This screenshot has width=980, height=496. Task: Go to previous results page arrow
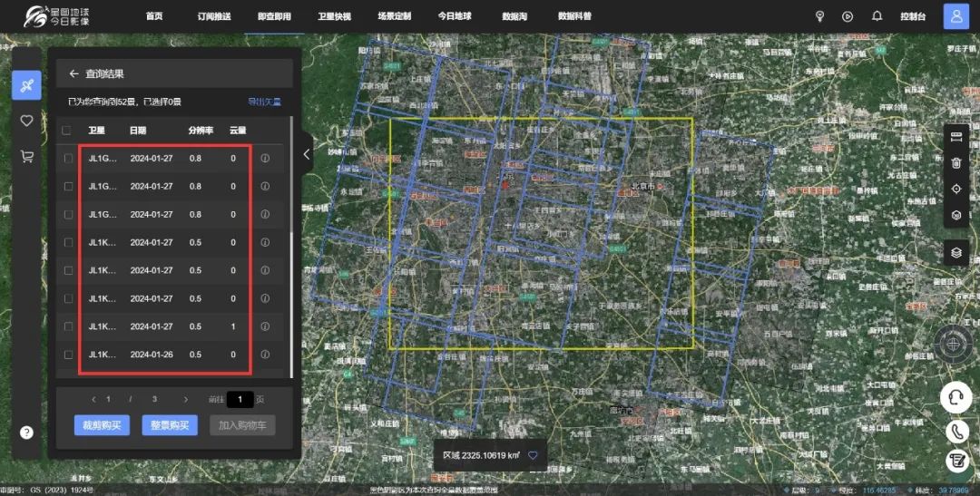[x=93, y=399]
